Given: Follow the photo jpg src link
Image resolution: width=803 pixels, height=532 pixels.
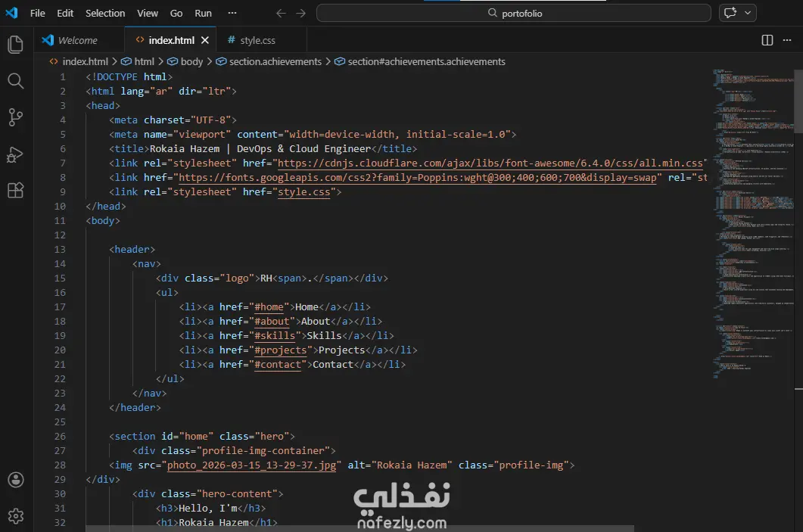Looking at the screenshot, I should 251,465.
